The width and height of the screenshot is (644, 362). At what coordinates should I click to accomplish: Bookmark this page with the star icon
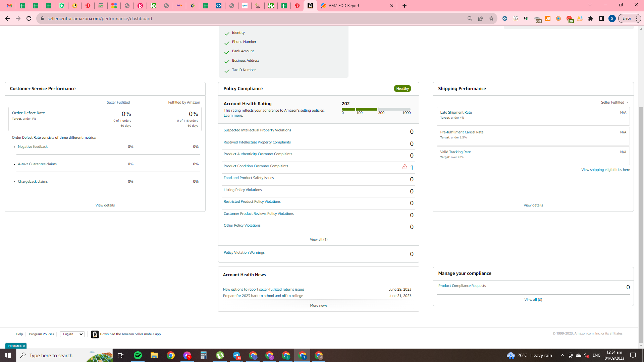pyautogui.click(x=491, y=18)
